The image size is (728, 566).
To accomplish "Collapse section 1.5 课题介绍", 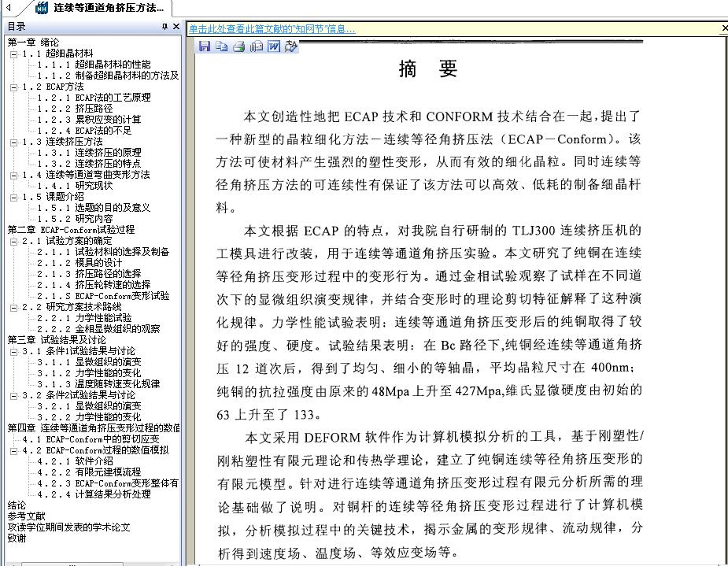I will 13,198.
